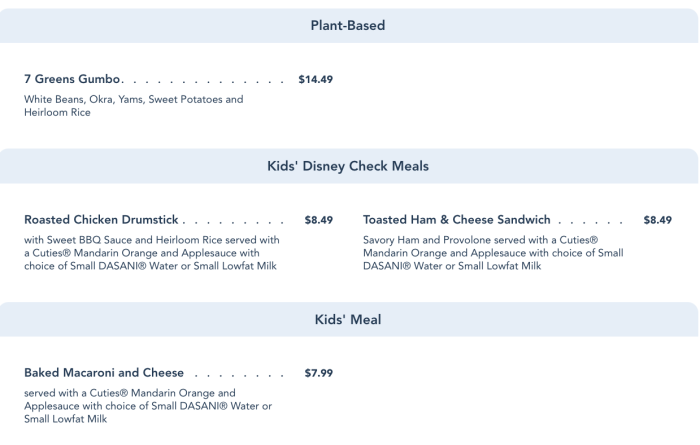Click the dotted leader after 7 Greens Gumbo

[203, 82]
